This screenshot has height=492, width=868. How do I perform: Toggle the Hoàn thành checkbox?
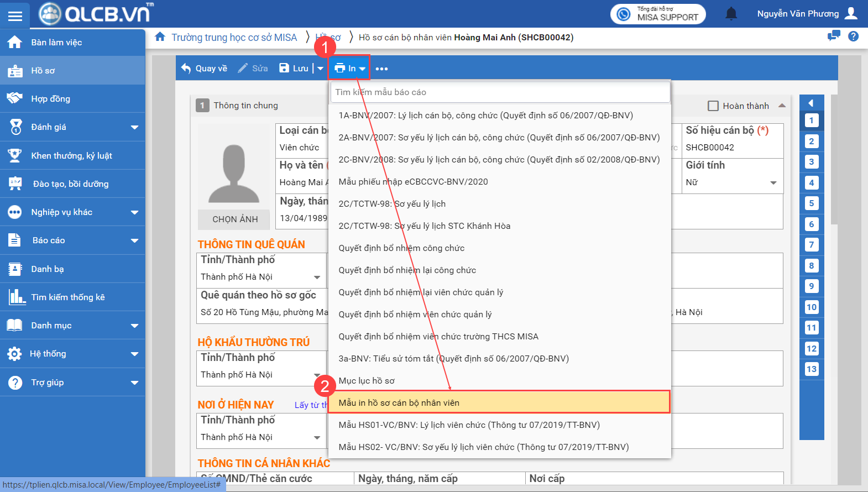point(713,106)
